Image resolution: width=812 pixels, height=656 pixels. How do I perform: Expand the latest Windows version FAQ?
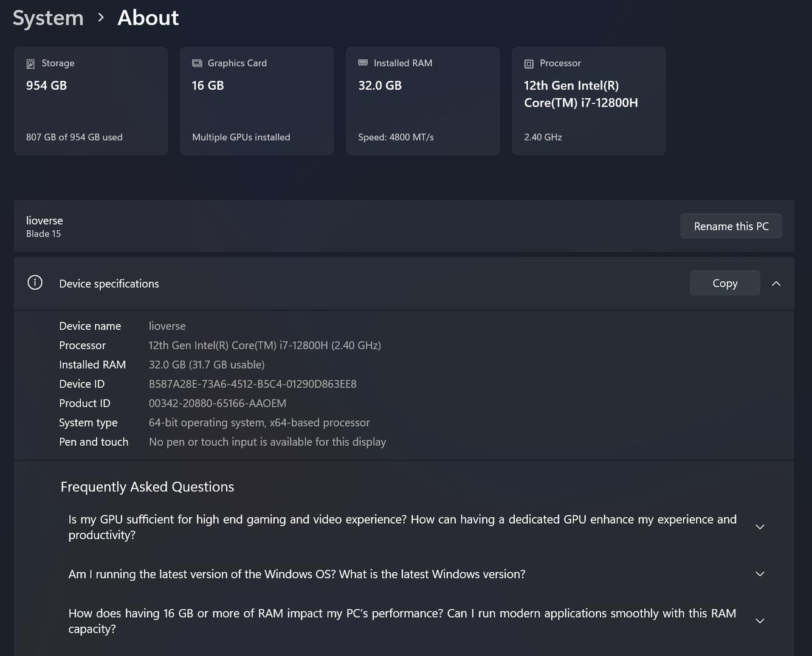pos(760,574)
